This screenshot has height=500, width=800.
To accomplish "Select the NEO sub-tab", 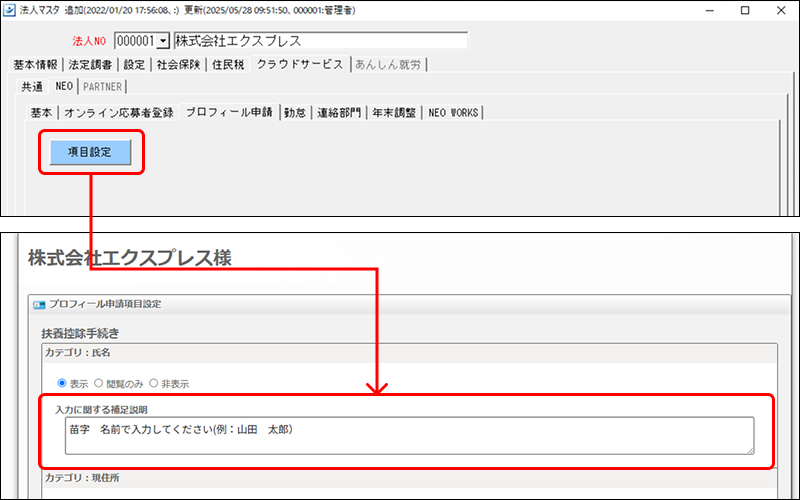I will [x=64, y=86].
